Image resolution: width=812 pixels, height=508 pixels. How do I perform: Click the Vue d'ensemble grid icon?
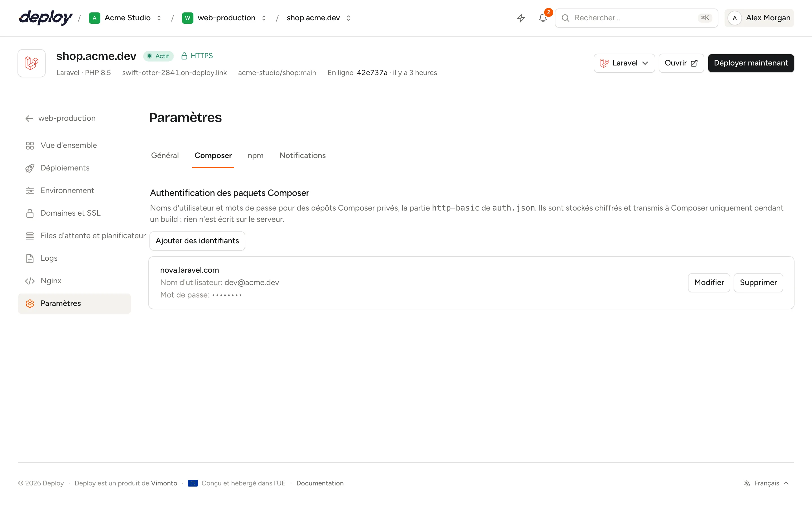coord(30,145)
